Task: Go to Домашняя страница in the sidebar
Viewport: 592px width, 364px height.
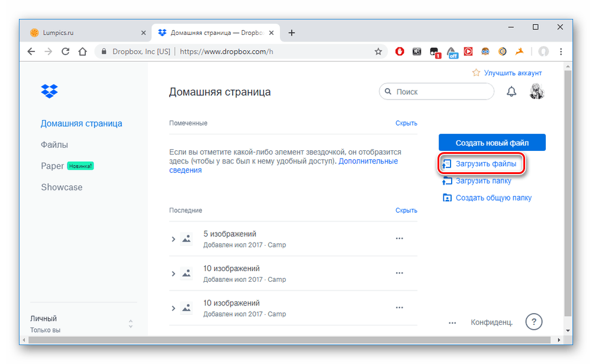Action: click(82, 124)
